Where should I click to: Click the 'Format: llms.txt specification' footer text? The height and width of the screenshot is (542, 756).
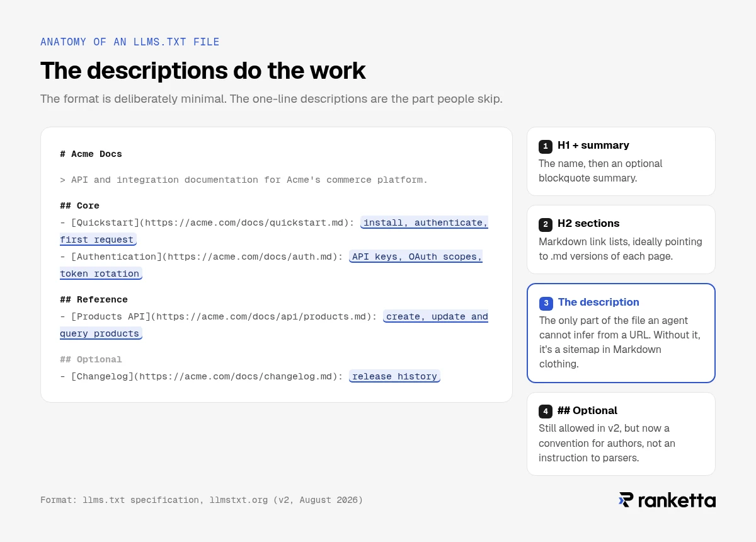(202, 500)
